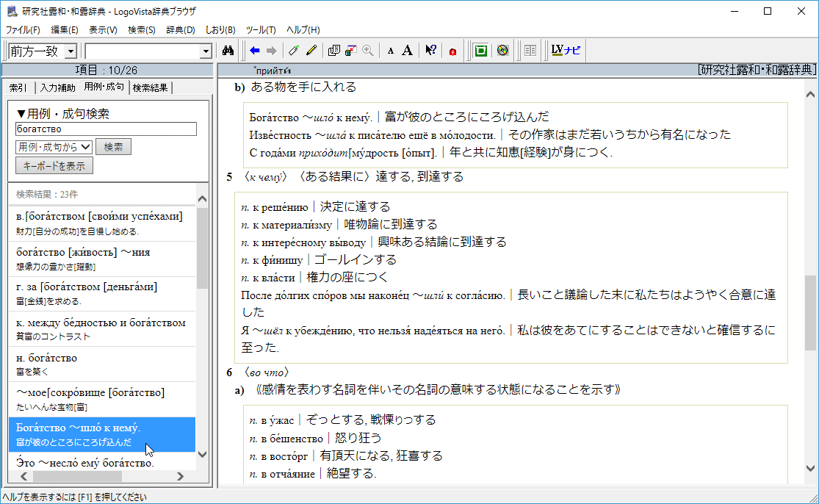Click the green square toolbar icon
819x504 pixels.
click(x=481, y=51)
